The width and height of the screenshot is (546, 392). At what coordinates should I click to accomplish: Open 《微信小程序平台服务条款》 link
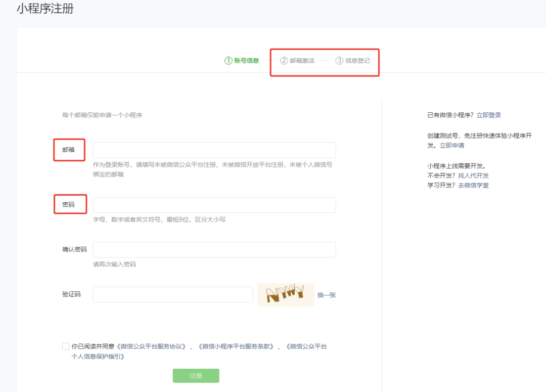coord(236,346)
